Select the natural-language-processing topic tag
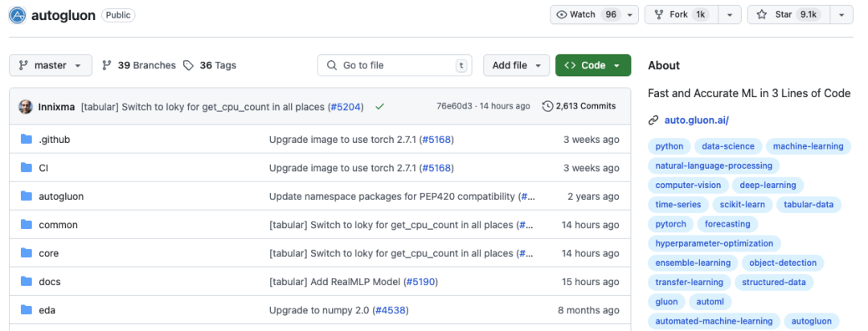Viewport: 868px width, 331px height. [714, 165]
